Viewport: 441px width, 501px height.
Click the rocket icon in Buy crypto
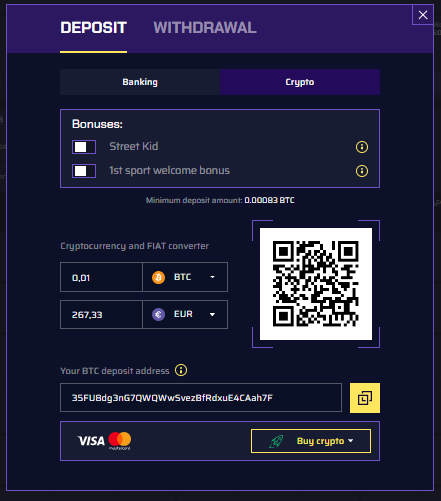coord(276,441)
